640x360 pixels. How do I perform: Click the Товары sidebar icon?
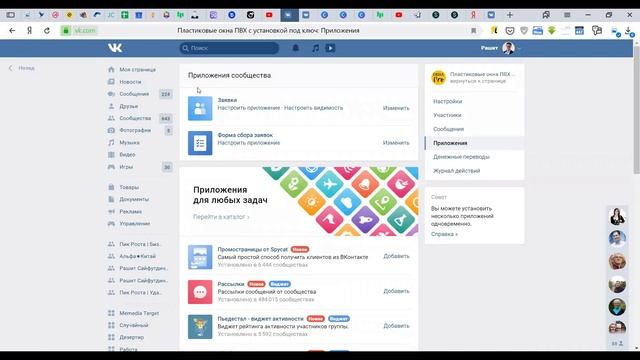click(x=111, y=187)
